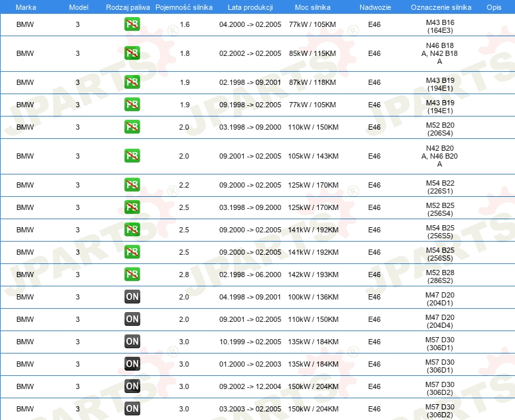Screen dimensions: 515x420
Task: Click the Oznaczenie silnika column header
Action: (441, 7)
